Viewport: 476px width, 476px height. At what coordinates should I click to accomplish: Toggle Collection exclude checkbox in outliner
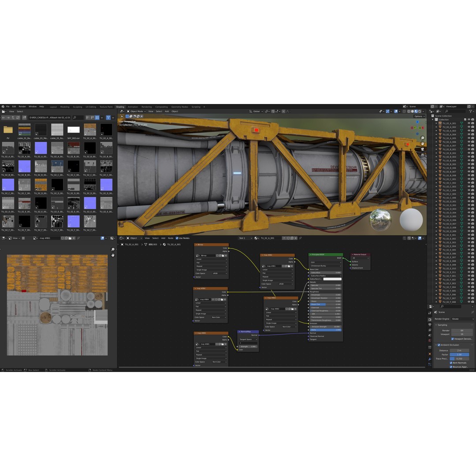[465, 119]
